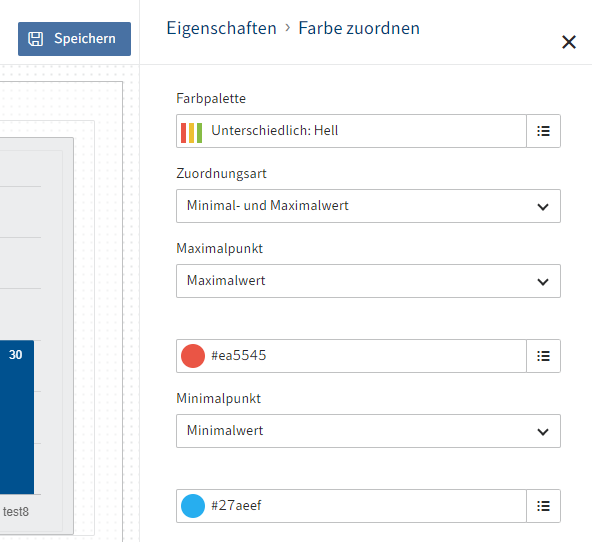Open the Farbpalette list icon
The height and width of the screenshot is (542, 592).
click(543, 131)
